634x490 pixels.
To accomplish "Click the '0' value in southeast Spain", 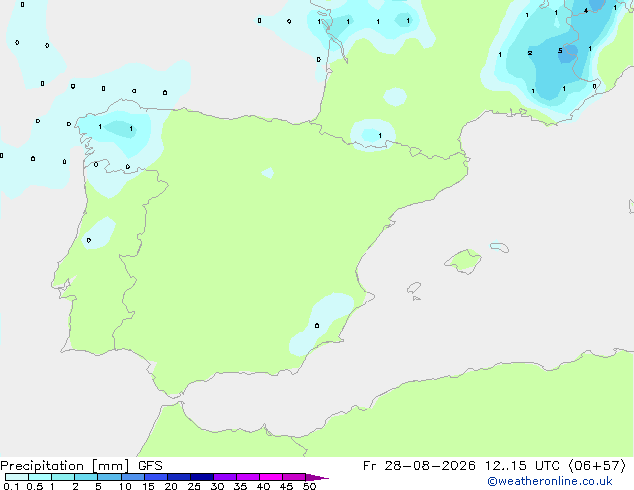I will pyautogui.click(x=317, y=325).
